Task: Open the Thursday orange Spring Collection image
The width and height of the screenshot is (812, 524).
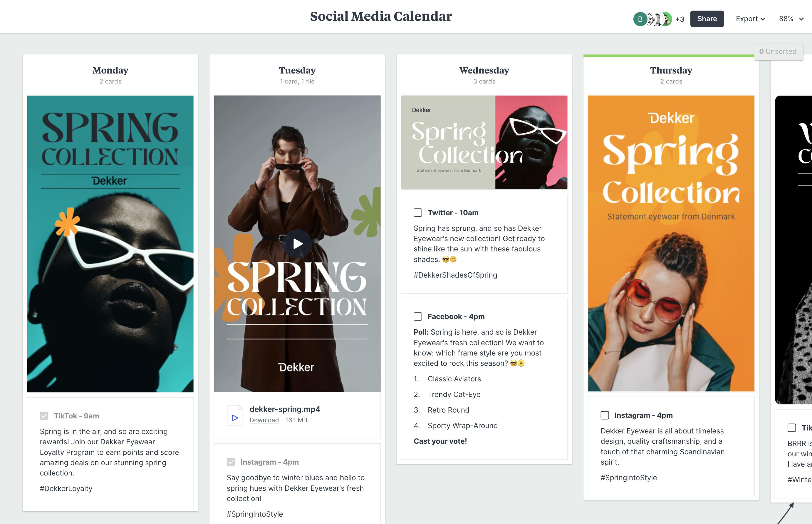Action: pos(671,244)
